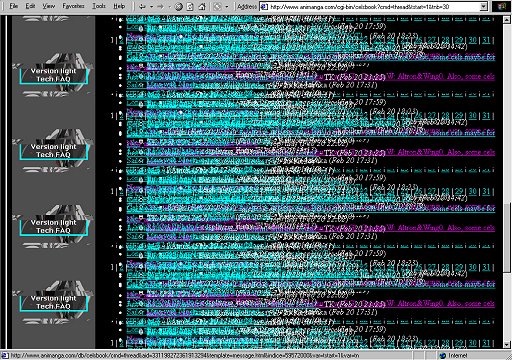
Task: Go to the Home page
Action: pos(202,6)
